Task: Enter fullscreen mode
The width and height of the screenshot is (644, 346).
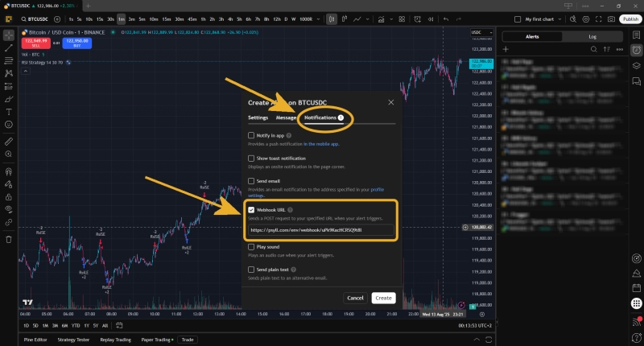Action: [598, 19]
